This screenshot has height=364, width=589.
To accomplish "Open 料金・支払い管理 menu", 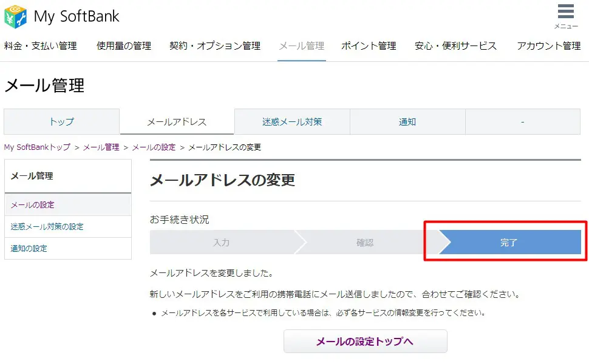I will point(41,46).
